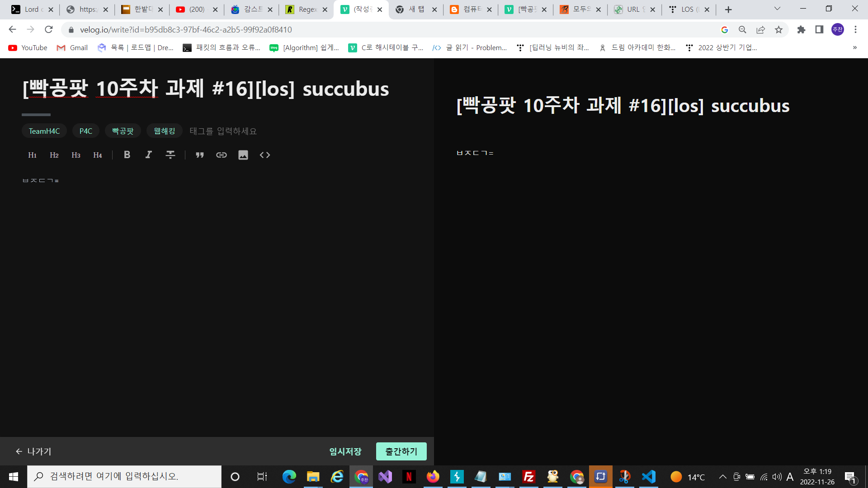Insert a blockquote
Screen dimensions: 868x488
click(199, 155)
